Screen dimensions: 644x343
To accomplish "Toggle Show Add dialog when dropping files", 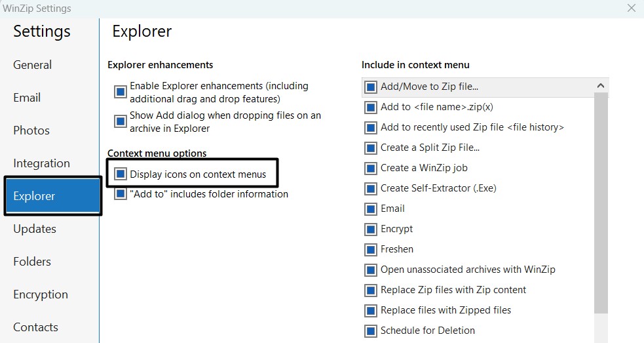I will tap(120, 121).
